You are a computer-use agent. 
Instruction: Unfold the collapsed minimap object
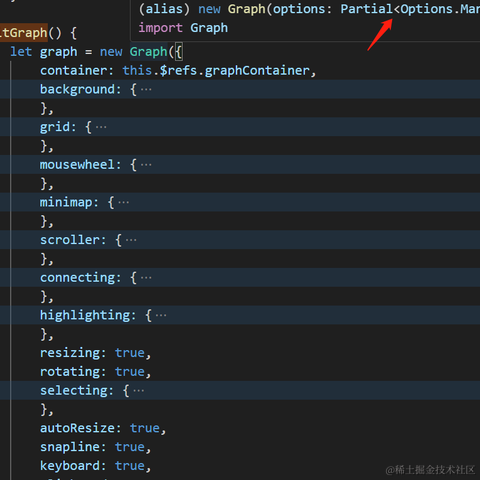[124, 203]
